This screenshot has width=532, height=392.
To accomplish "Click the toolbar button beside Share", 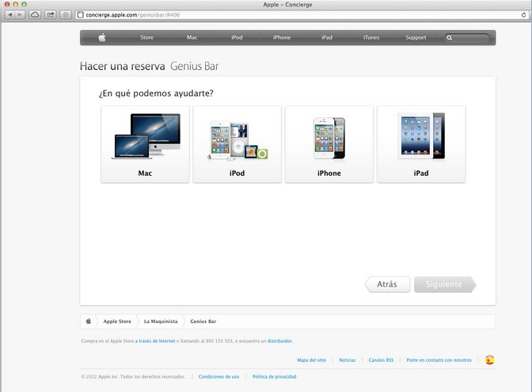I will tap(66, 15).
